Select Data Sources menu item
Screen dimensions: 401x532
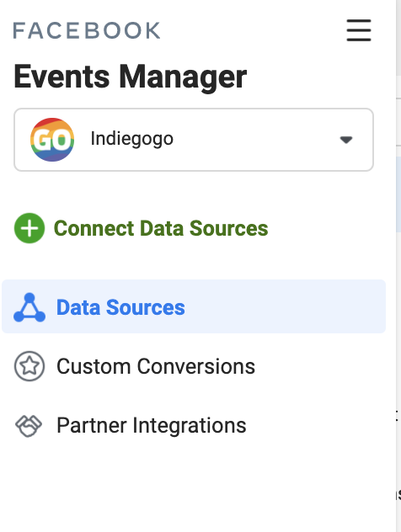(x=194, y=306)
